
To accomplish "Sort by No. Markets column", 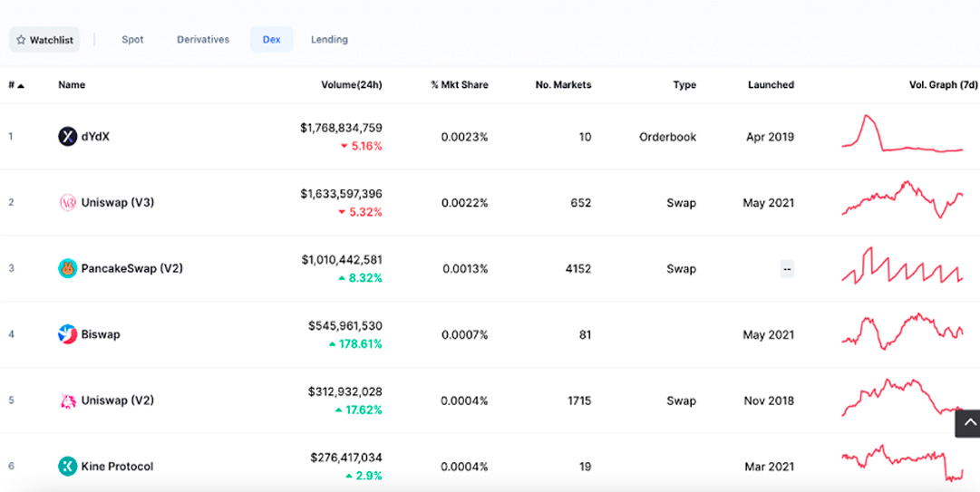I will pyautogui.click(x=563, y=85).
